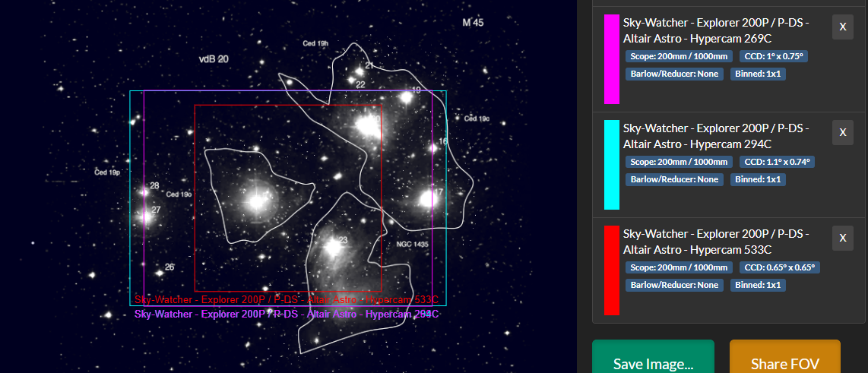Click the Scope badge in Hypercam 294C entry
The image size is (868, 373).
679,162
